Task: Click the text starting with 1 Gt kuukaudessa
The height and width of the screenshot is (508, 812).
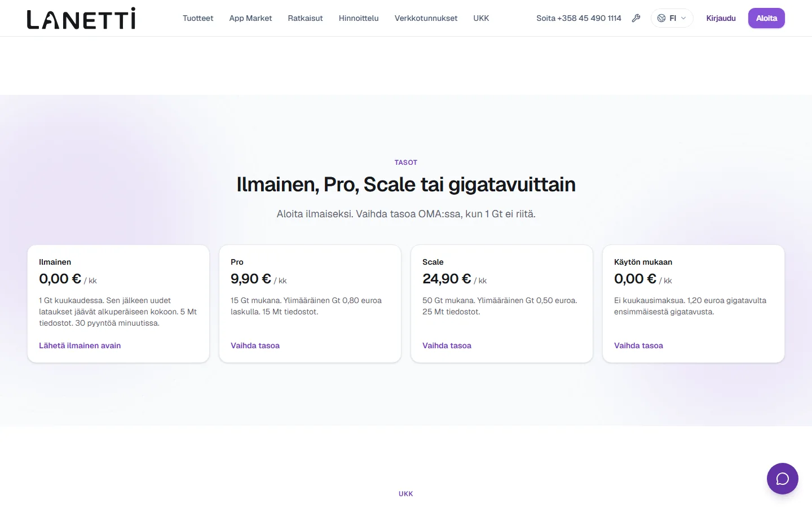Action: [118, 312]
